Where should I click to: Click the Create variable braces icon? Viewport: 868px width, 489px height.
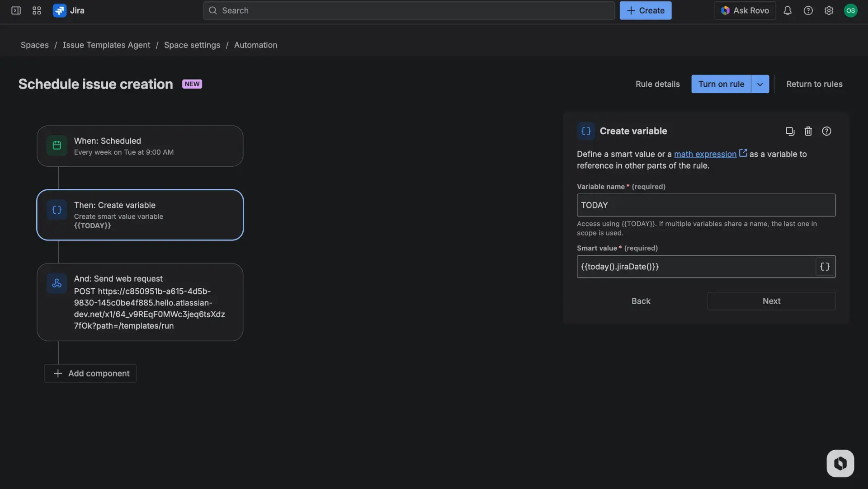[57, 210]
